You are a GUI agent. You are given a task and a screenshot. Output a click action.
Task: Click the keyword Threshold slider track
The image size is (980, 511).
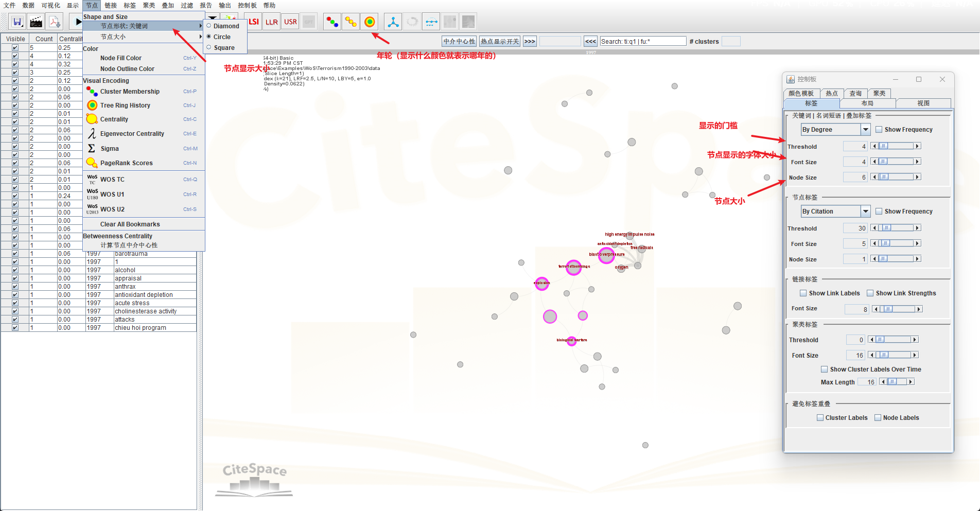pos(901,147)
